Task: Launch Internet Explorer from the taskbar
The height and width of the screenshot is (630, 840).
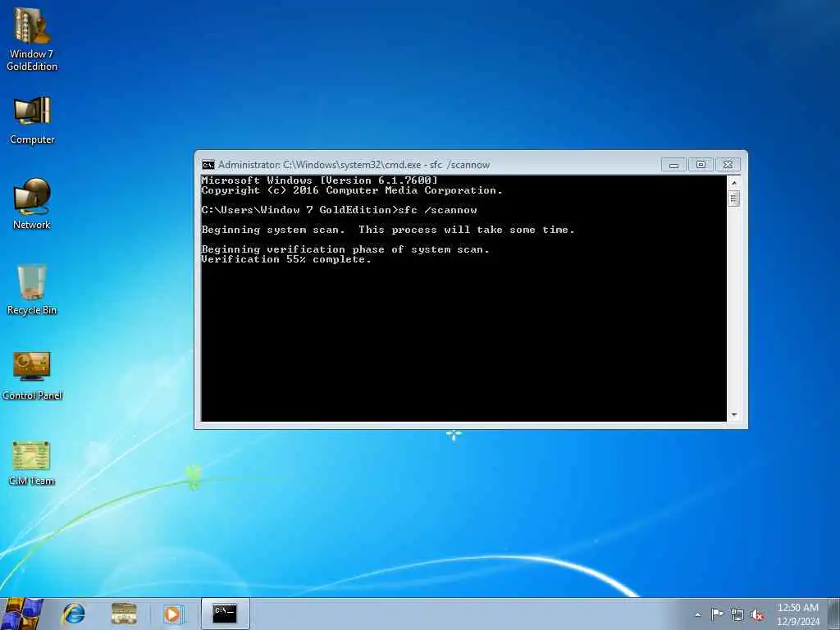Action: coord(74,614)
